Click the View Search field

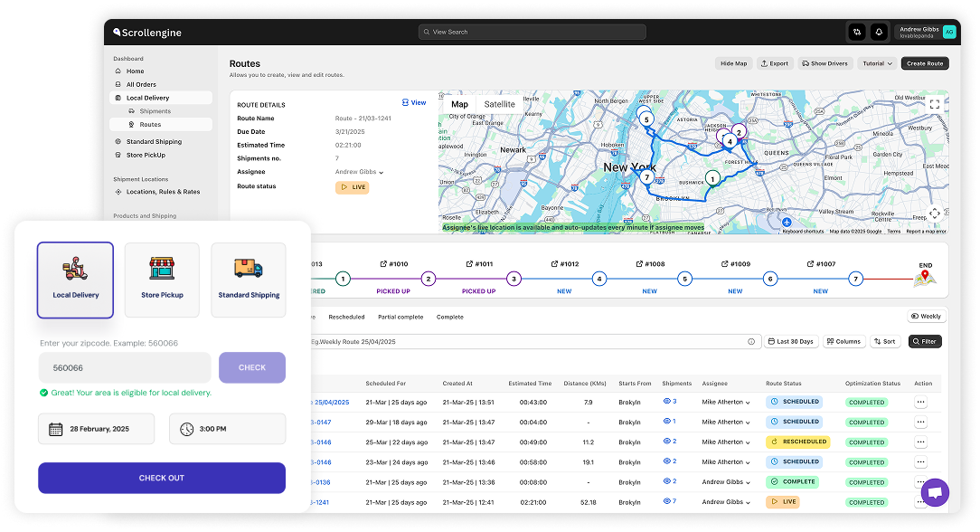pos(532,32)
